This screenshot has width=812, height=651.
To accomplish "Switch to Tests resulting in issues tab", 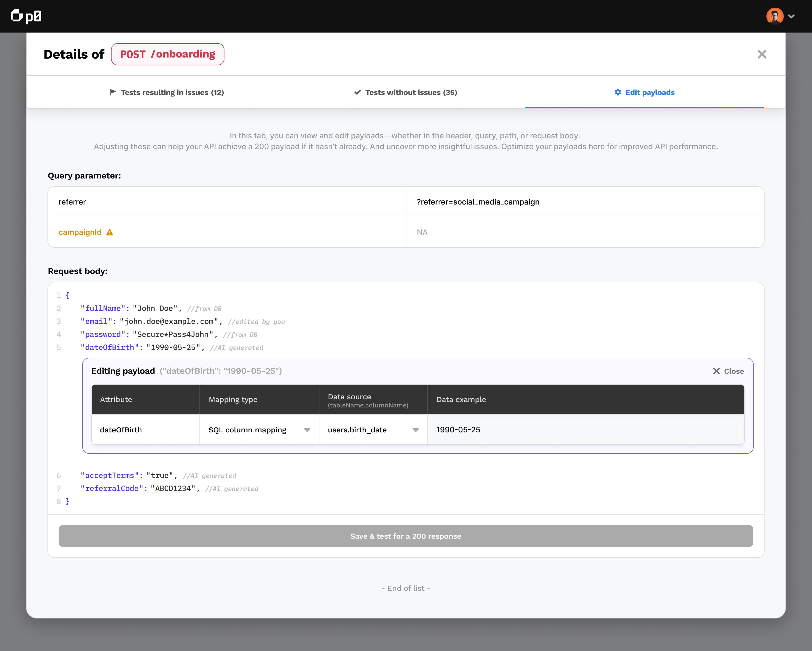I will [x=167, y=92].
